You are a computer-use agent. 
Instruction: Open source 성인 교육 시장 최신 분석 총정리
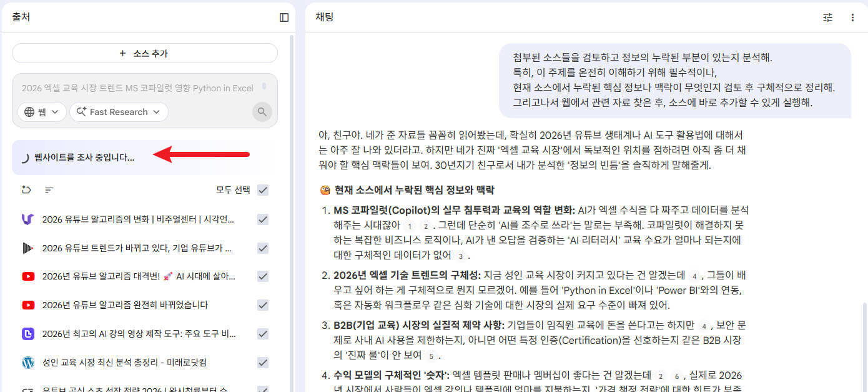point(124,363)
